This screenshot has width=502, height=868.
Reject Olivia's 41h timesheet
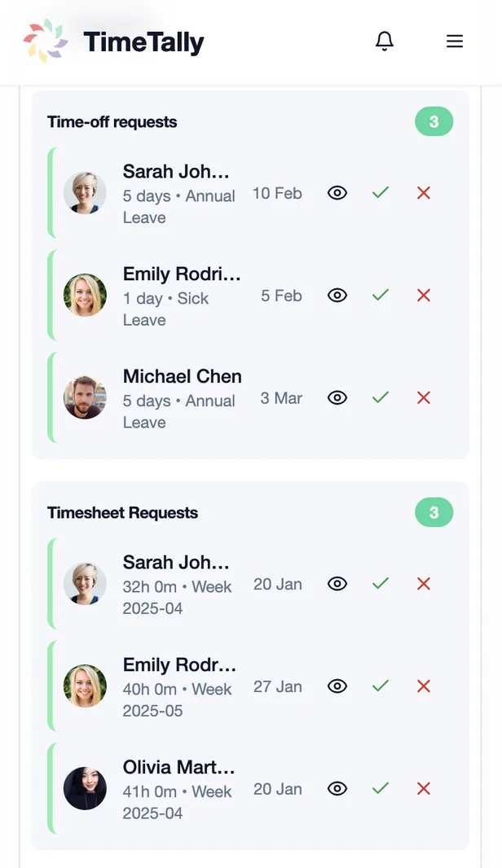pyautogui.click(x=424, y=789)
